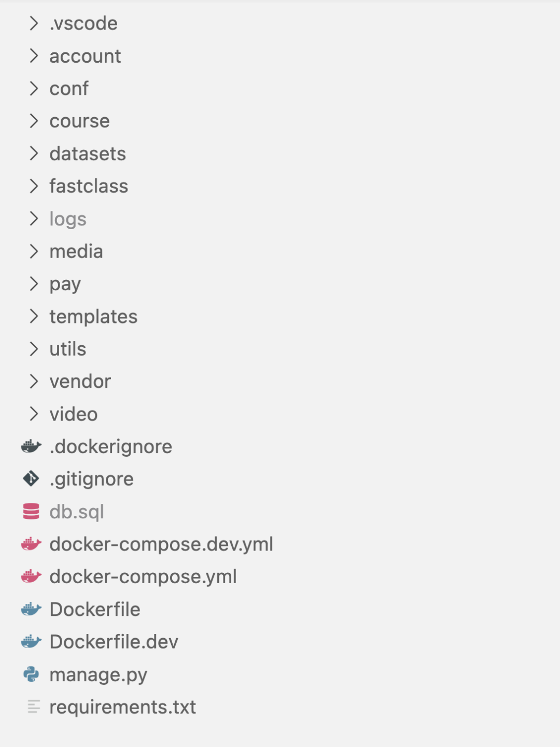Click the text file icon beside requirements.txt
This screenshot has width=560, height=747.
[34, 707]
